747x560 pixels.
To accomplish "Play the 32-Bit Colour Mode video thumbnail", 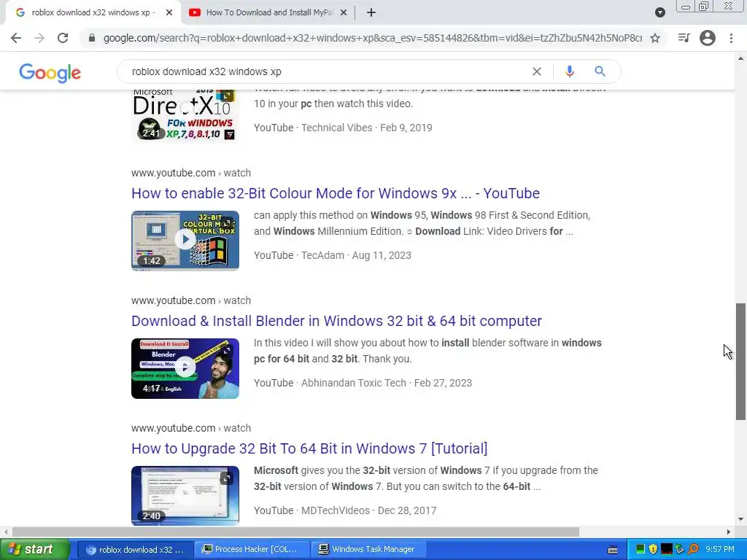I will click(x=185, y=241).
